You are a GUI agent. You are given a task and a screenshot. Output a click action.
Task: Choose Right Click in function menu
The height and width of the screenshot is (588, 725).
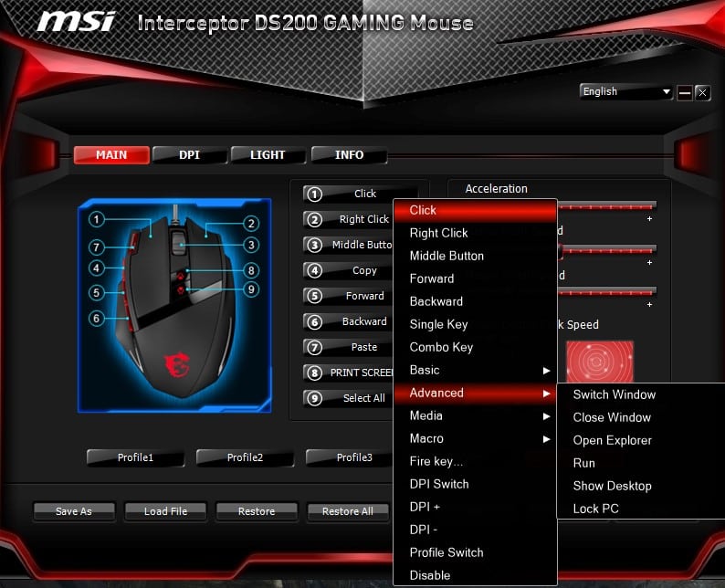(476, 233)
